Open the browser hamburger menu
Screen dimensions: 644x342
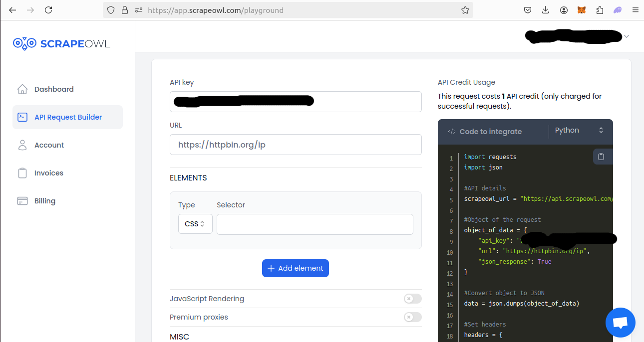635,10
